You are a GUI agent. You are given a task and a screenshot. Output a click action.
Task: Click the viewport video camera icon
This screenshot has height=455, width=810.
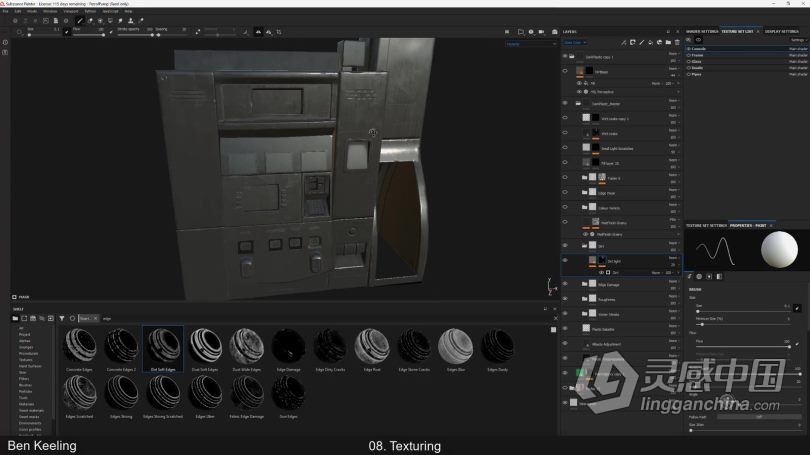[x=541, y=32]
